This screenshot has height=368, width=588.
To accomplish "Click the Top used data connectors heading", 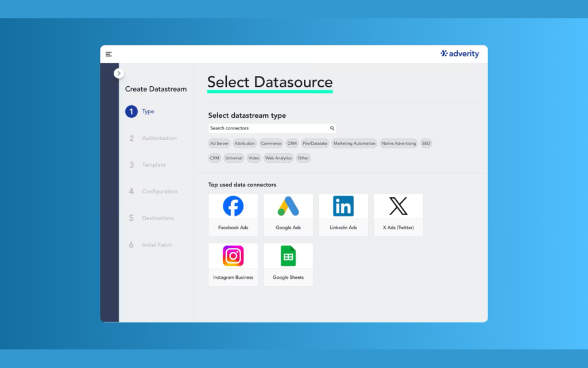I will click(242, 185).
